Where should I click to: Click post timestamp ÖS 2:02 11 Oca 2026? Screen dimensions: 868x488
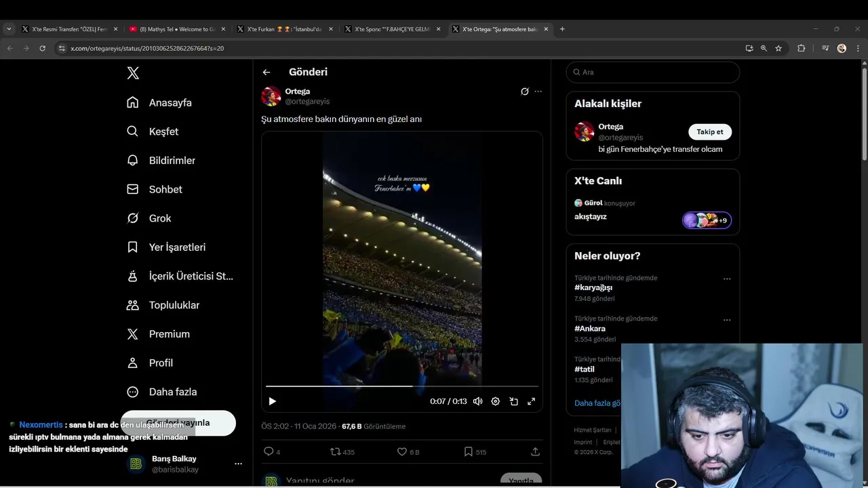pos(298,426)
